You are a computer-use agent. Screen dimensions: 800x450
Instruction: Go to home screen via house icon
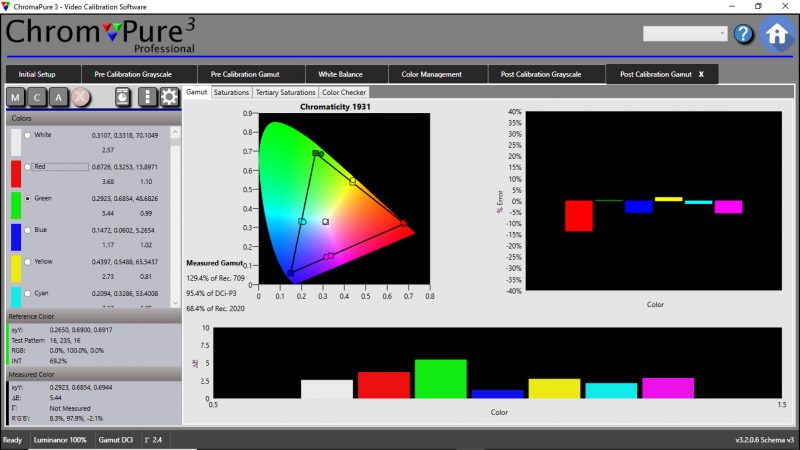777,33
